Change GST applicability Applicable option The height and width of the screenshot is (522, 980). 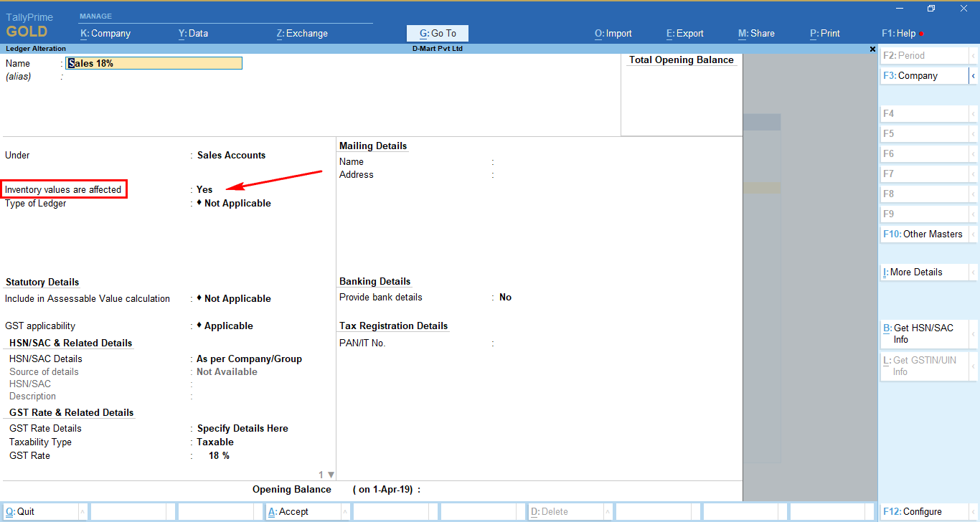tap(228, 326)
